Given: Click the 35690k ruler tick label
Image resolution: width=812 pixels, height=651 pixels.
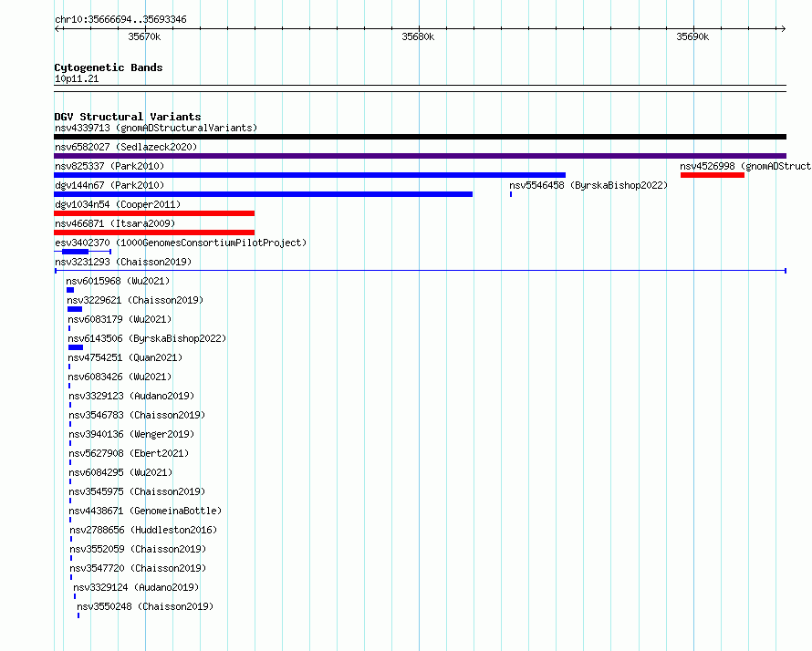Looking at the screenshot, I should (692, 36).
